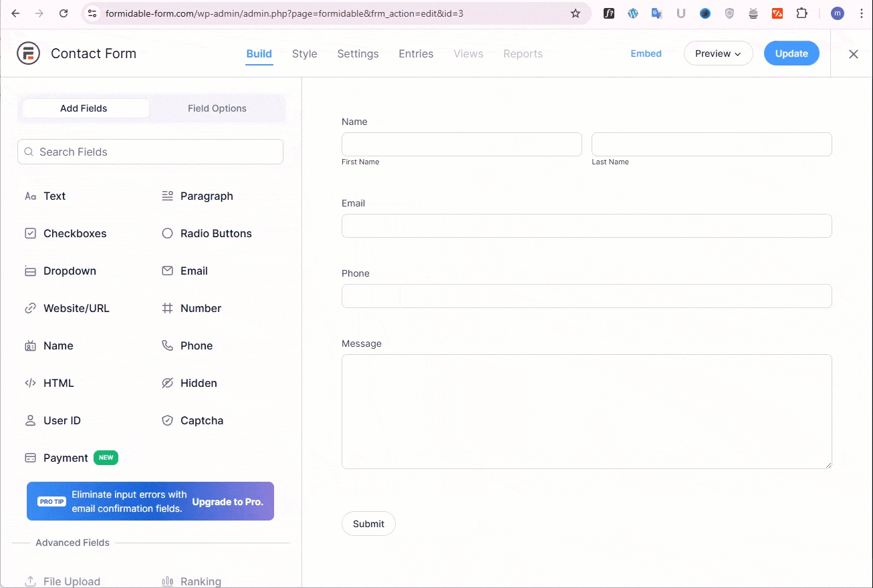Bookmark this page with the star icon
The width and height of the screenshot is (873, 588).
[x=575, y=13]
